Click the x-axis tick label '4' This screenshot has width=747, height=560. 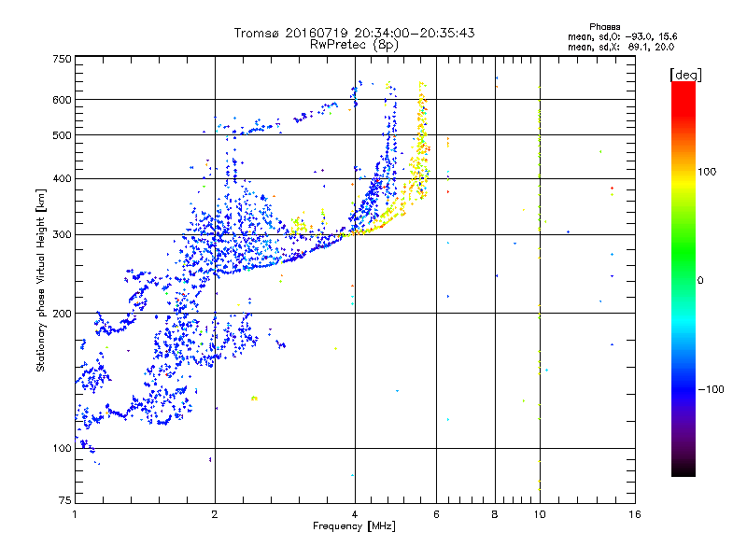(355, 514)
